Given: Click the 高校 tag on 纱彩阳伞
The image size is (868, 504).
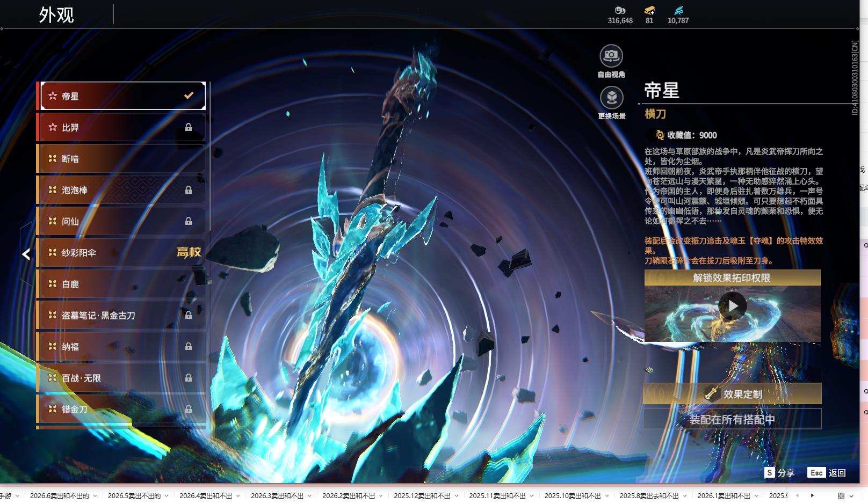Looking at the screenshot, I should click(189, 252).
